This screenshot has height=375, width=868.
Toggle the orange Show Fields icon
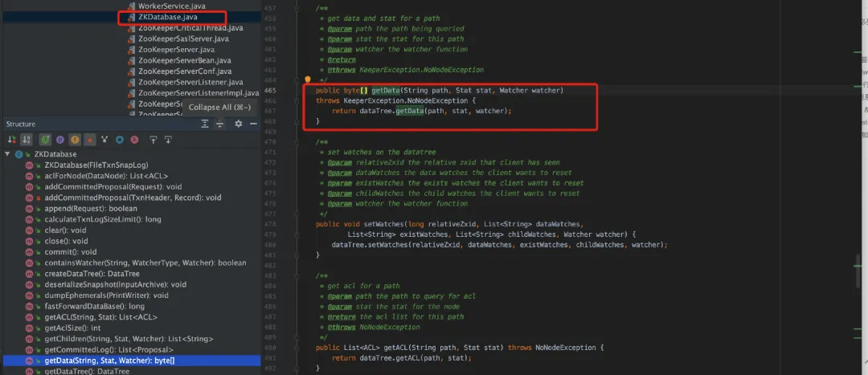[74, 140]
